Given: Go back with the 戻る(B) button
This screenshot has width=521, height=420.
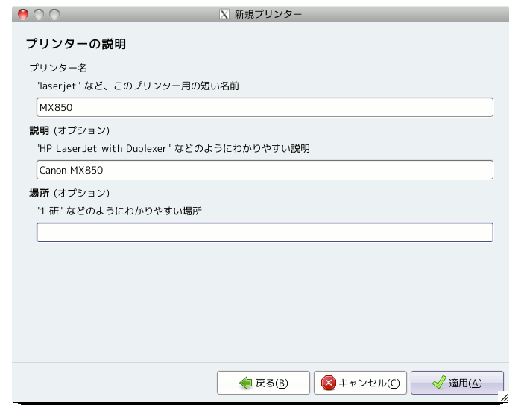Looking at the screenshot, I should point(263,383).
